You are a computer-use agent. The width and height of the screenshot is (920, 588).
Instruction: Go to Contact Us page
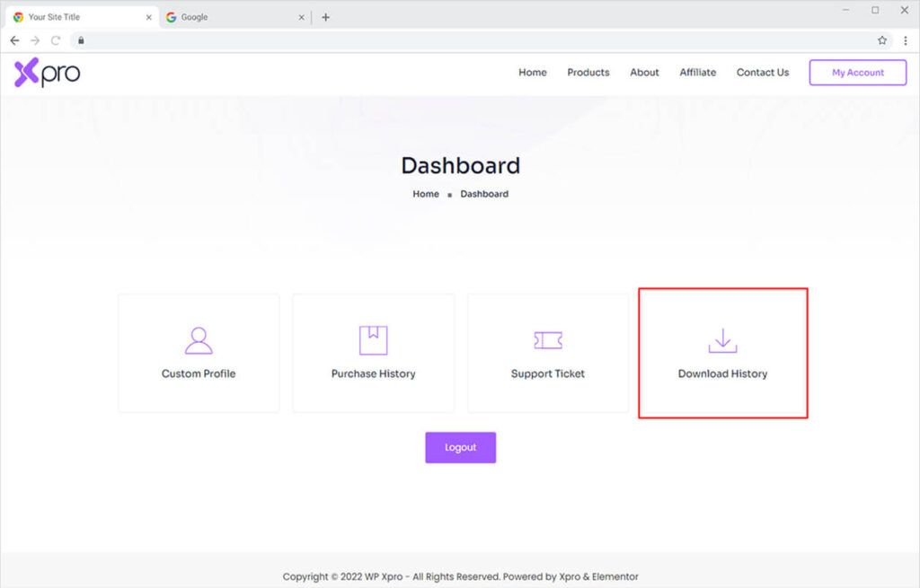click(763, 73)
